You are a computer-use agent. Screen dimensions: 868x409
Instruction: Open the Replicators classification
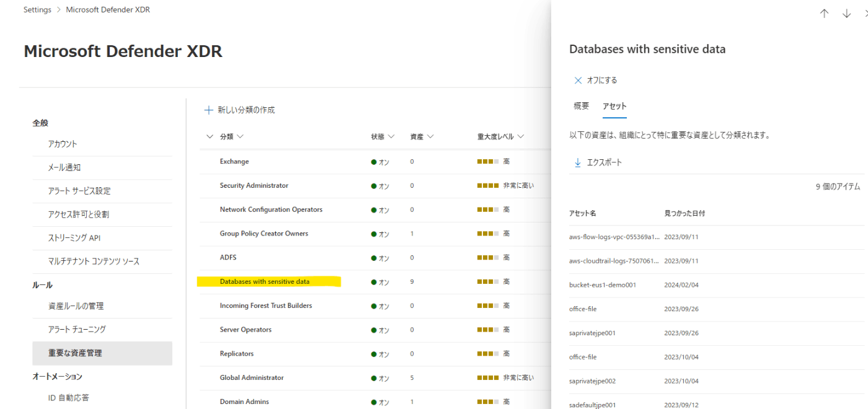[x=236, y=354]
